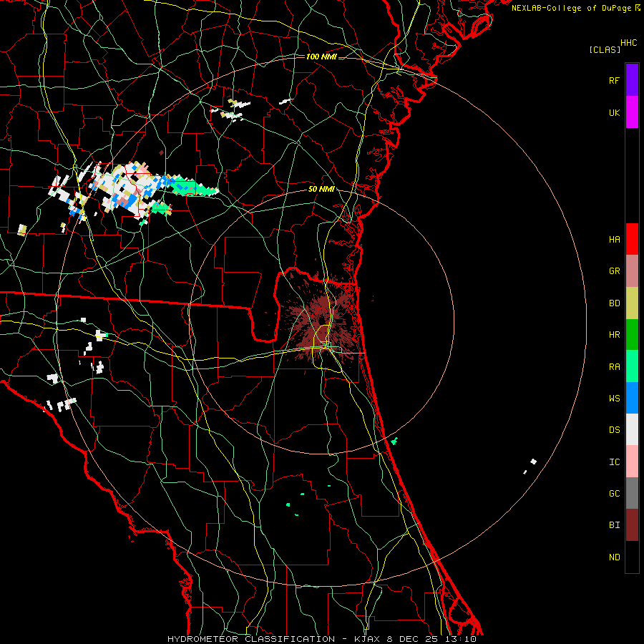Click the [CLAS] legend heading

(605, 49)
